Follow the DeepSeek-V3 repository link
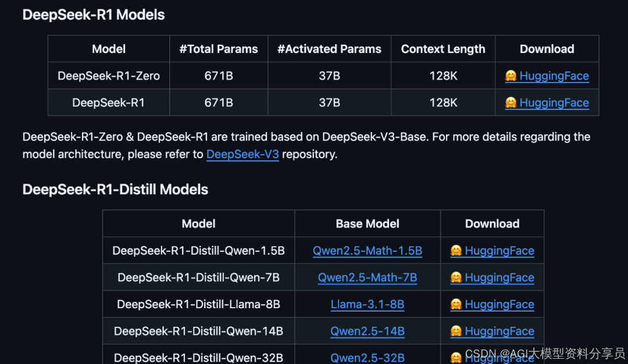The image size is (628, 364). coord(242,154)
